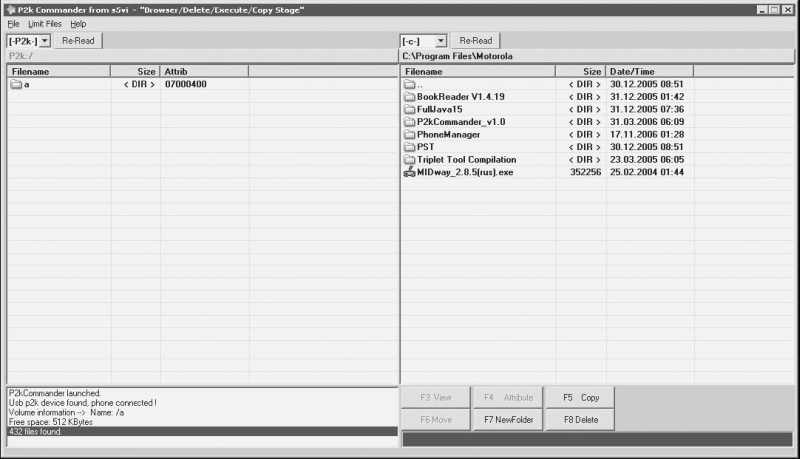This screenshot has height=459, width=800.
Task: Click the F8 Delete button
Action: pyautogui.click(x=581, y=420)
